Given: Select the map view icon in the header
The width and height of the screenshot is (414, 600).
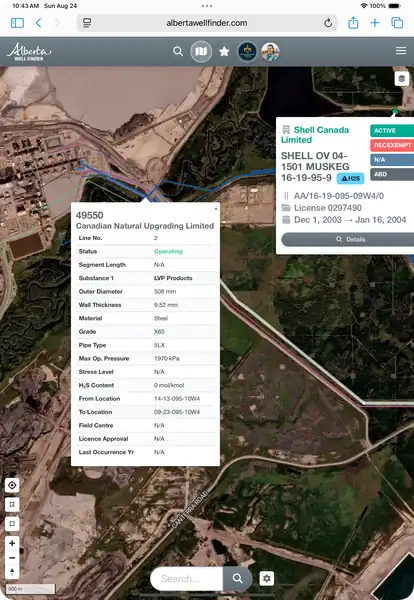Looking at the screenshot, I should tap(201, 51).
